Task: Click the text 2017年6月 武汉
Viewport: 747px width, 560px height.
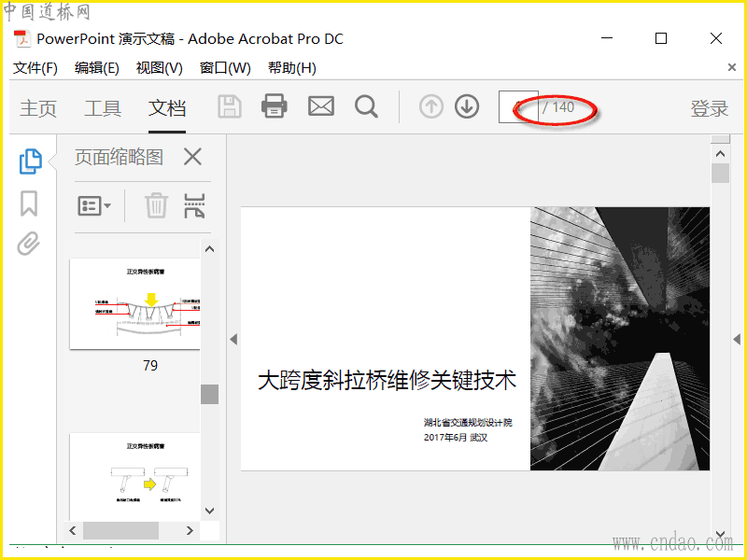Action: (x=456, y=437)
